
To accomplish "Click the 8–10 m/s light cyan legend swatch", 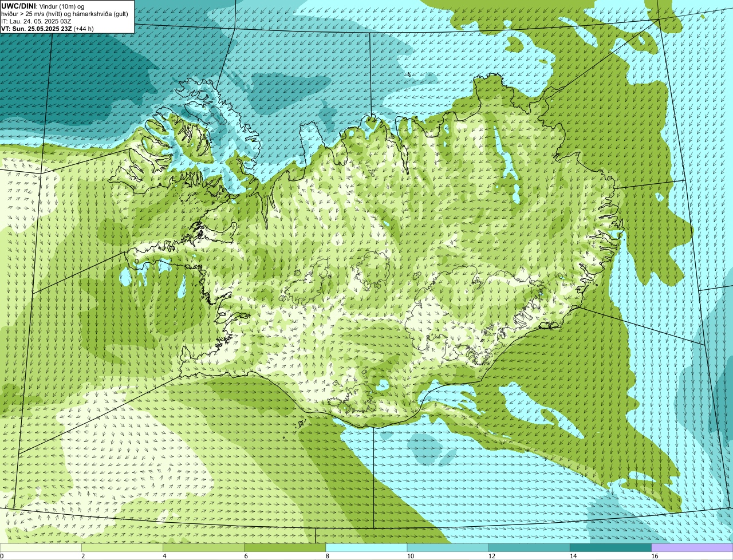I will [x=366, y=547].
